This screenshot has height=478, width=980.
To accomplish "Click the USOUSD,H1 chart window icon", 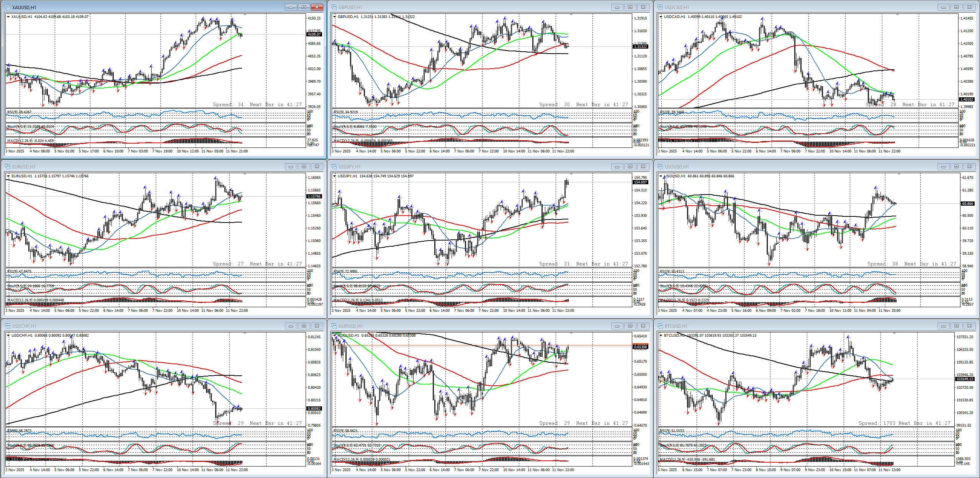I will [x=660, y=167].
